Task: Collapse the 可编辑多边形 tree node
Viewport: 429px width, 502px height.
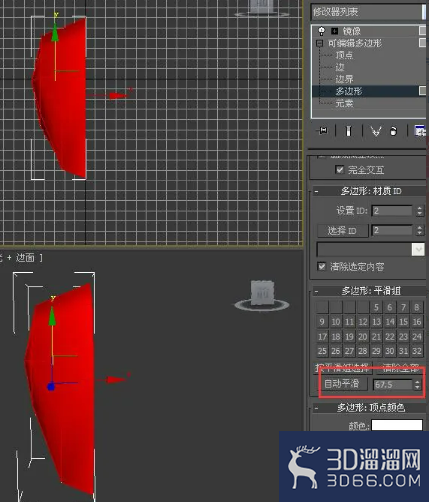Action: 319,43
